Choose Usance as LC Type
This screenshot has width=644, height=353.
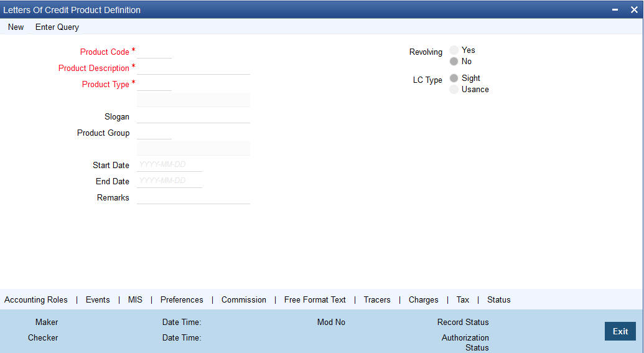[x=454, y=89]
